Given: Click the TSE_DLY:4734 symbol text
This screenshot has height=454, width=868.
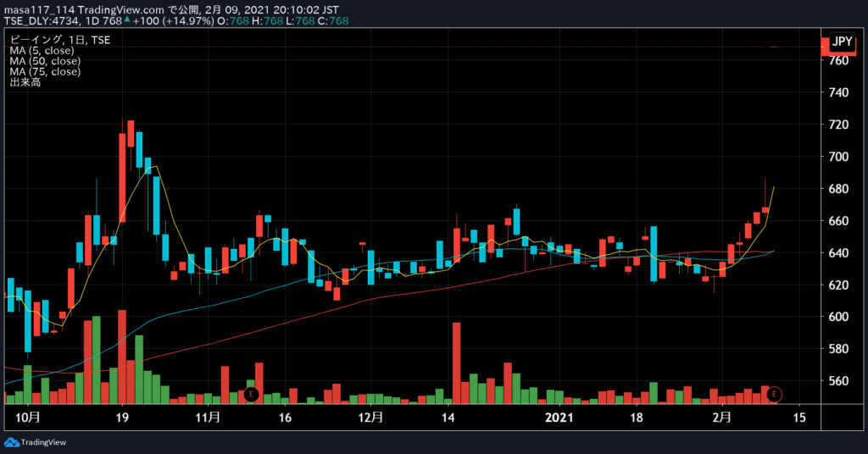Looking at the screenshot, I should [42, 21].
